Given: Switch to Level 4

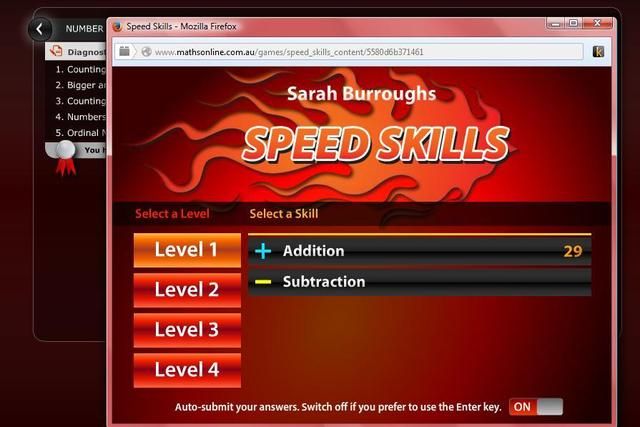Looking at the screenshot, I should pyautogui.click(x=187, y=370).
